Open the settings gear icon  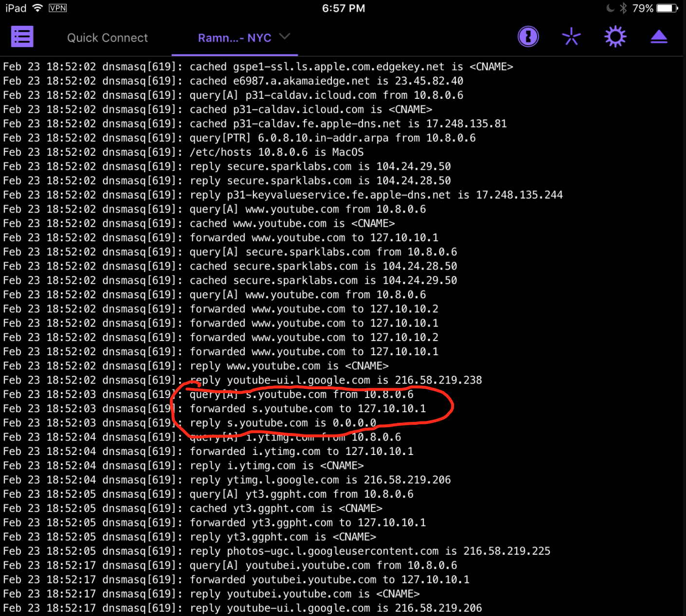click(615, 36)
